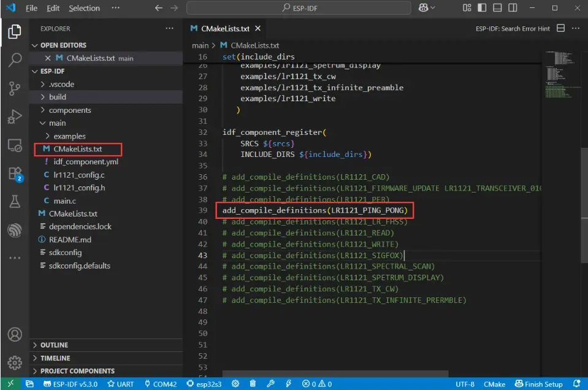Open the Search view in activity bar

click(15, 60)
